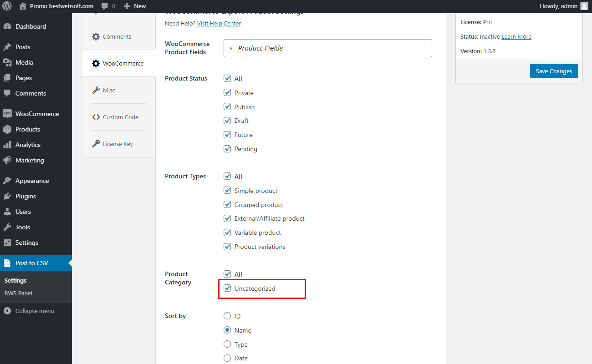
Task: Uncheck All under Product Types
Action: [227, 176]
